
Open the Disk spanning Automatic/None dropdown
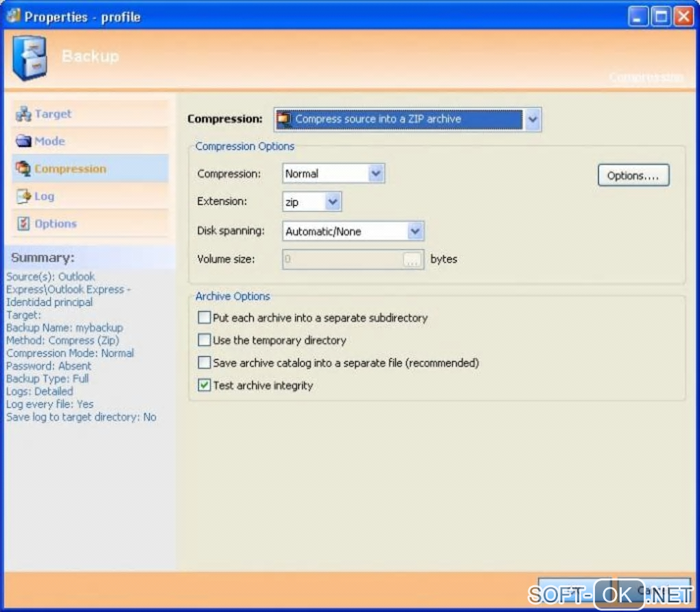[x=415, y=231]
